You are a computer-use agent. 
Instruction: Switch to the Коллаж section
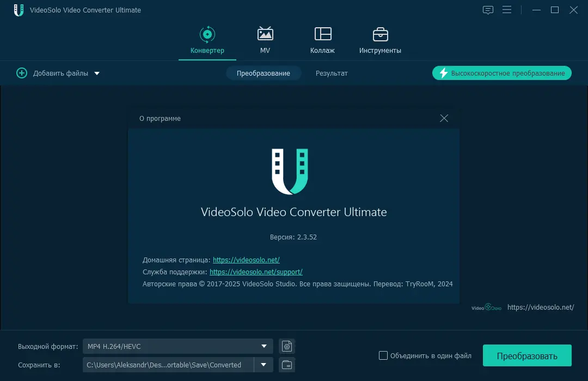[x=322, y=34]
